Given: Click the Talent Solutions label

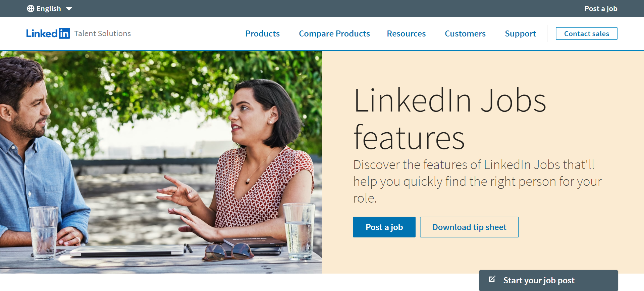Looking at the screenshot, I should point(102,33).
